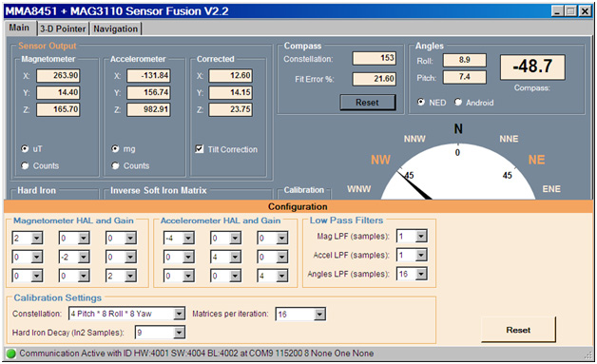This screenshot has width=597, height=364.
Task: Open the Hard Iron Decay dropdown
Action: (179, 333)
